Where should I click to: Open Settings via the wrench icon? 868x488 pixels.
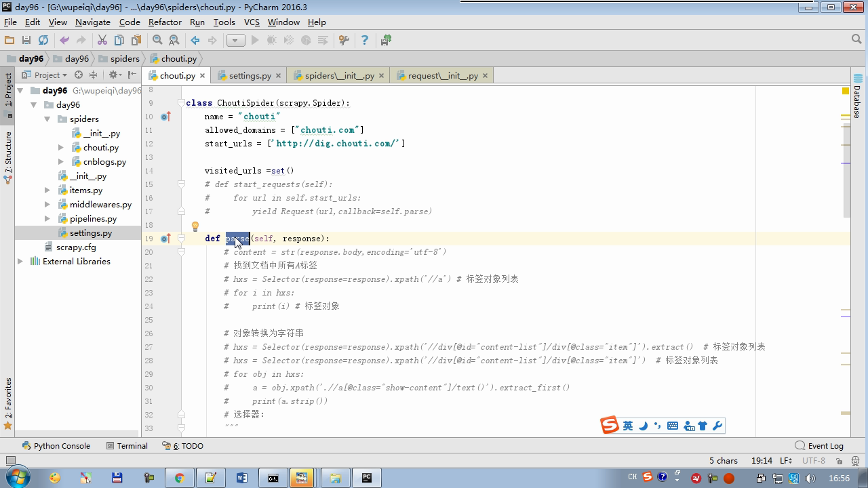click(344, 41)
